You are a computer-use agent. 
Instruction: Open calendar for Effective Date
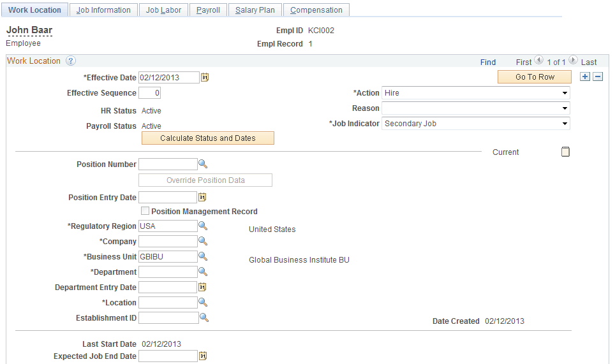click(x=204, y=78)
